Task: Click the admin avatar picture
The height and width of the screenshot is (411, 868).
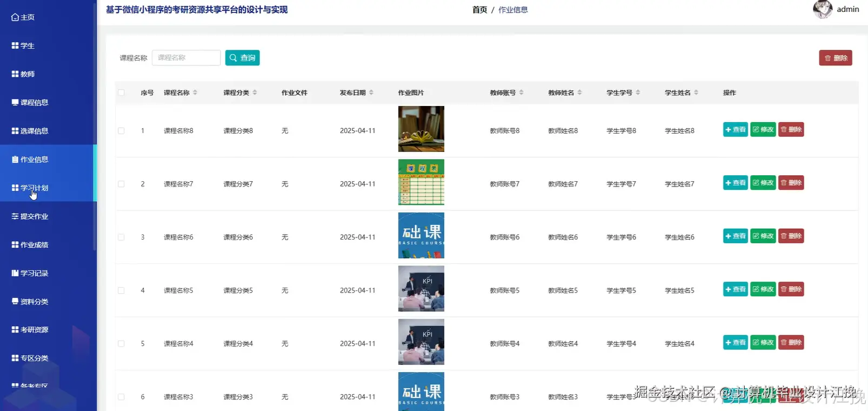Action: tap(823, 9)
